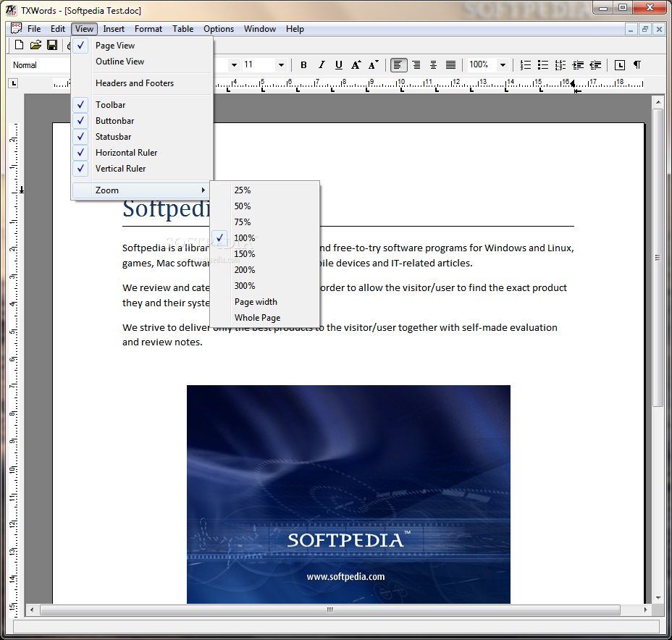The width and height of the screenshot is (672, 640).
Task: Click the New document icon
Action: (19, 45)
